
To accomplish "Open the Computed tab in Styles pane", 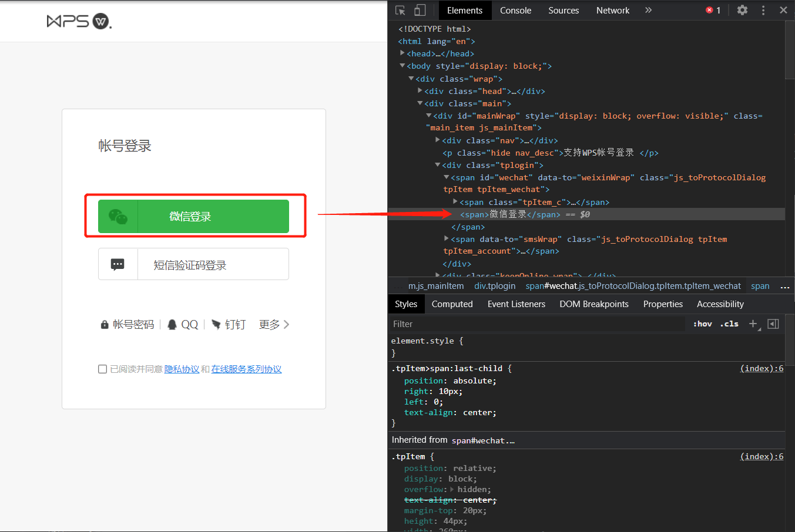I will click(452, 304).
